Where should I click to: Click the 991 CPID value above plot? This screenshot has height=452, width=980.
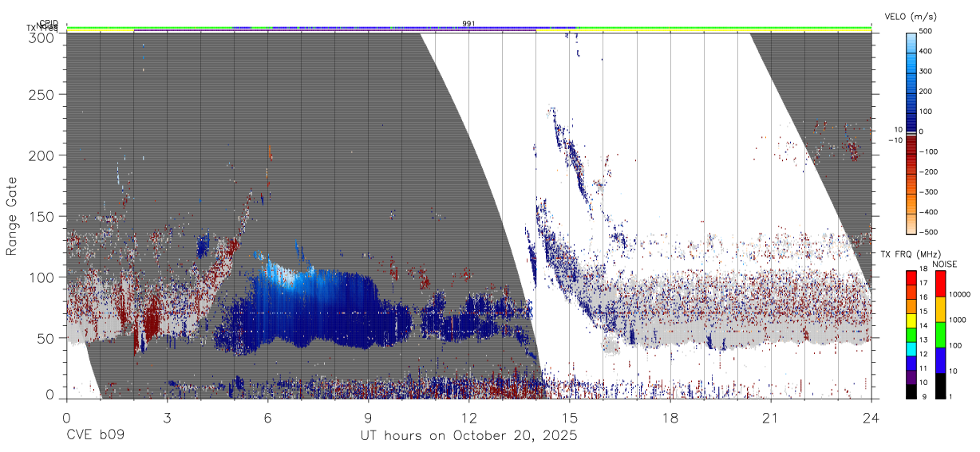468,23
